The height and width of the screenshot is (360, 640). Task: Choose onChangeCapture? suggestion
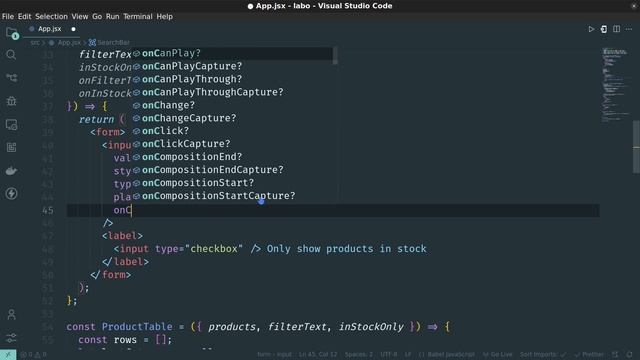tap(233, 118)
